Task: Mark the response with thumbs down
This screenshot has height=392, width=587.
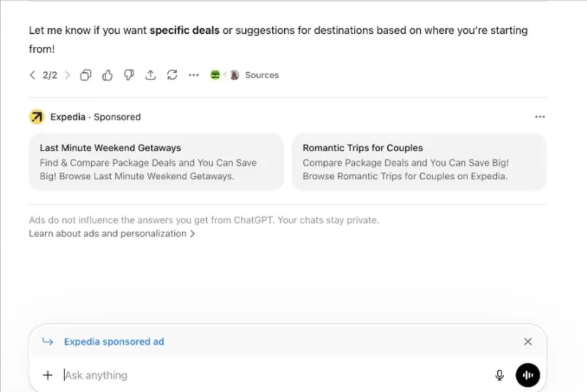Action: (x=129, y=75)
